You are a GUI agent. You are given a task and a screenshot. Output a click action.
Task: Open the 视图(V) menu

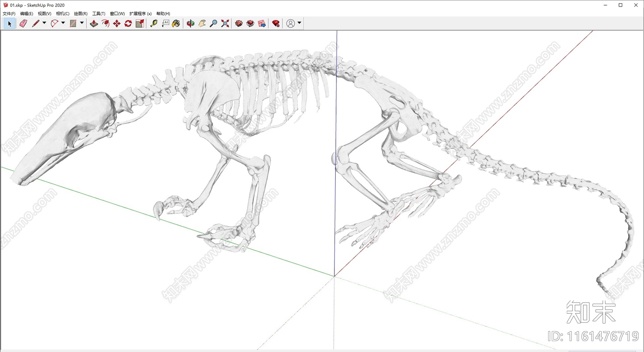45,14
